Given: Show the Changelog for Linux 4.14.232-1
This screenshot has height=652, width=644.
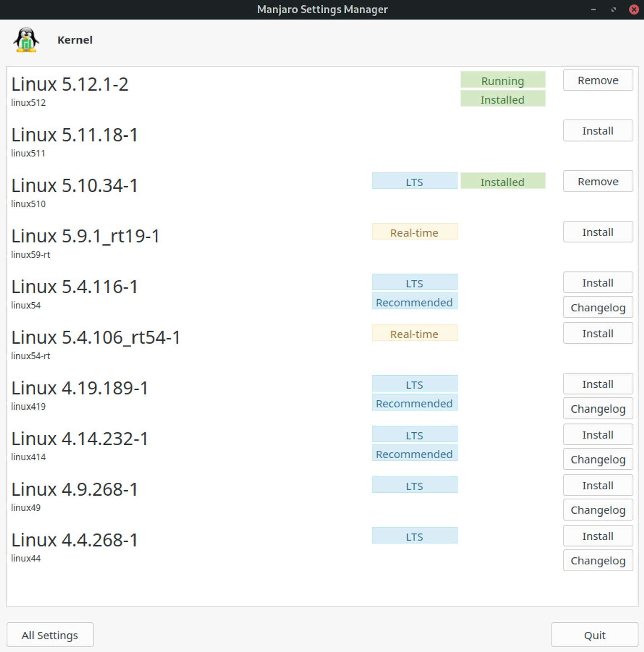Looking at the screenshot, I should point(598,459).
